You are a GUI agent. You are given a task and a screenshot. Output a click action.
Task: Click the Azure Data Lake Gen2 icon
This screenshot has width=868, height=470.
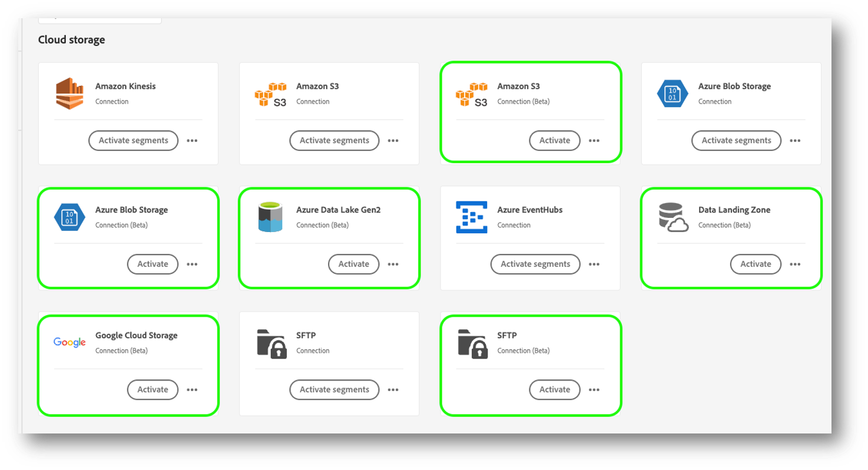pyautogui.click(x=270, y=217)
